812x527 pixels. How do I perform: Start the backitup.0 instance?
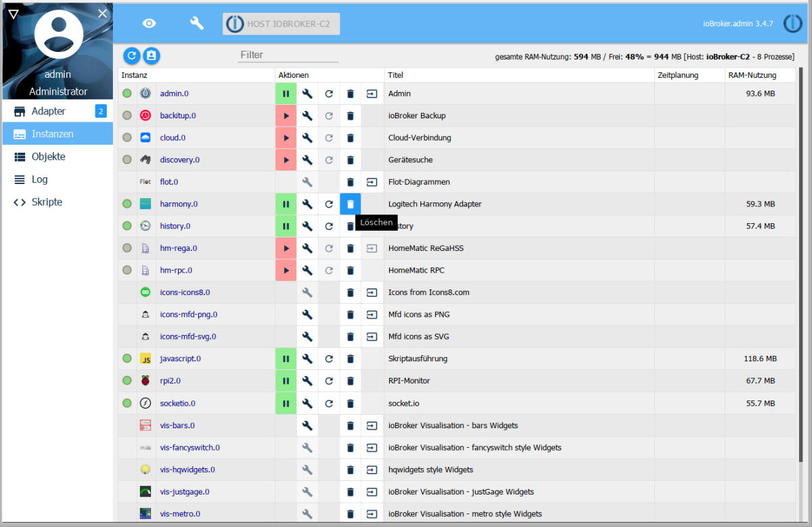[286, 116]
